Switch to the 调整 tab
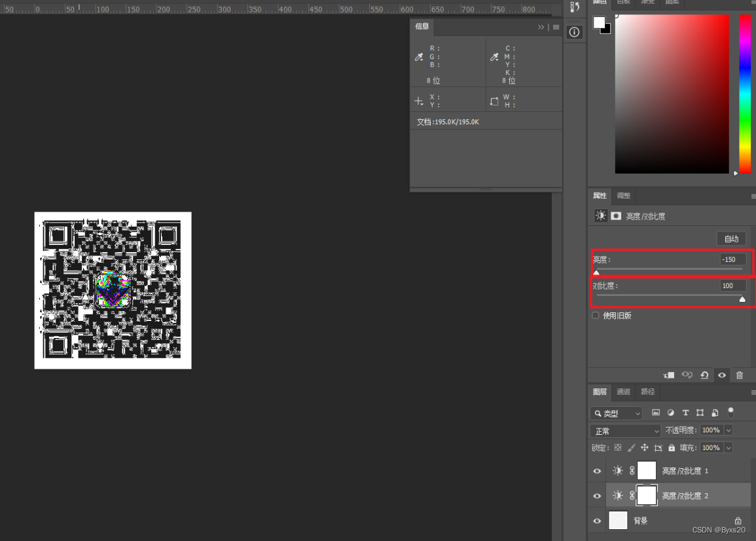756x541 pixels. (623, 195)
